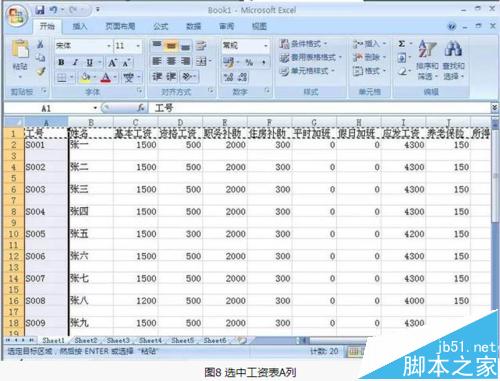Open the Name Box dropdown arrow
The image size is (500, 381).
click(x=95, y=108)
